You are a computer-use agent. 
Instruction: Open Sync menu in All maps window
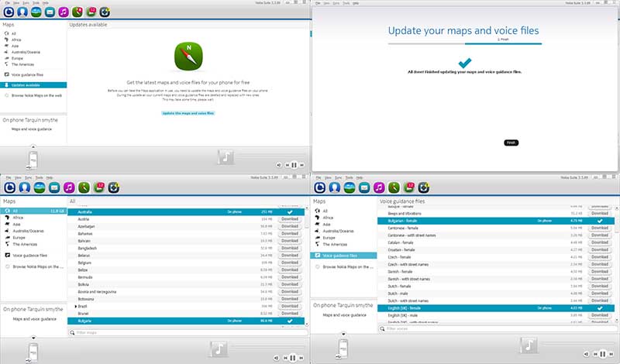click(x=28, y=177)
